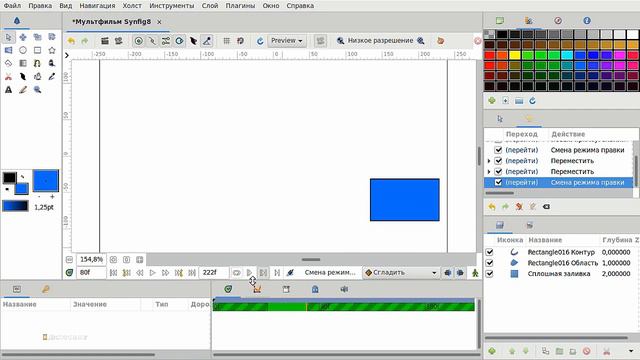Open the Сгладить interpolation dropdown
The height and width of the screenshot is (360, 640).
tap(401, 273)
